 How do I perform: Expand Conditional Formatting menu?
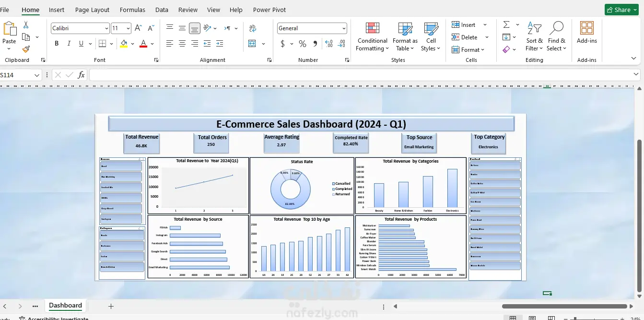pyautogui.click(x=373, y=36)
